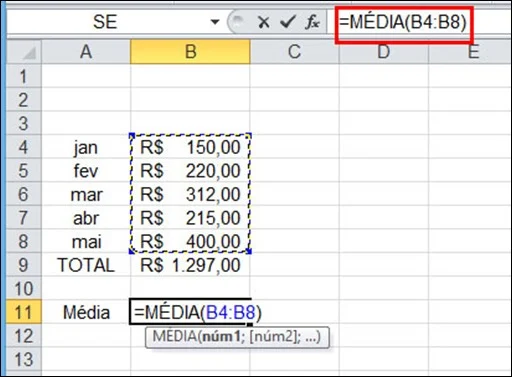Select row 12 header

click(x=23, y=336)
